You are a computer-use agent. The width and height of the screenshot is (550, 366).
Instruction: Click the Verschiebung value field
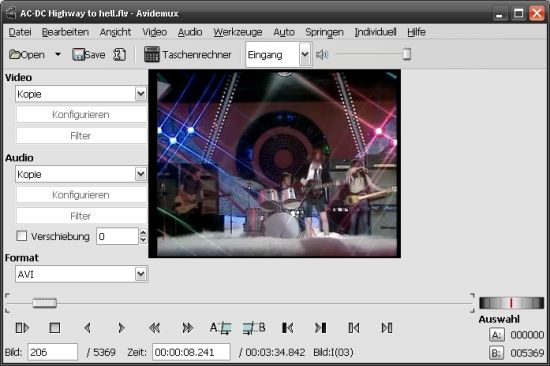(x=118, y=236)
